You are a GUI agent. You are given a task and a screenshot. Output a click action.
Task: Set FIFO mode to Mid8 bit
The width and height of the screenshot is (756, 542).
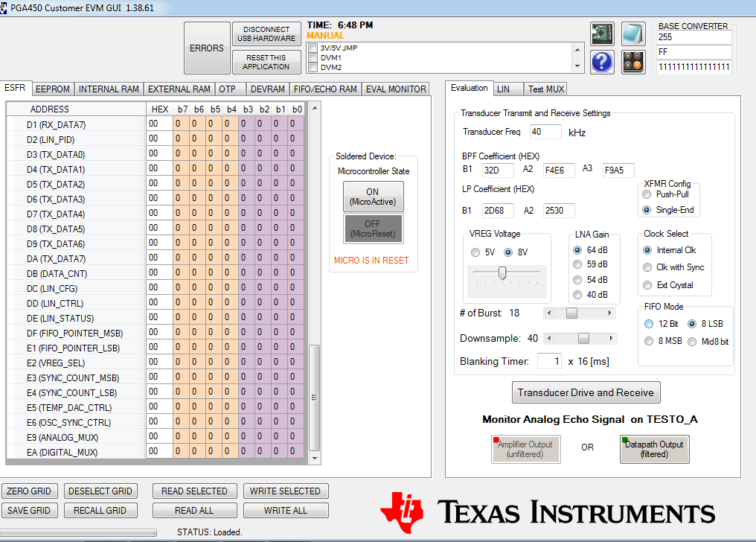coord(692,342)
